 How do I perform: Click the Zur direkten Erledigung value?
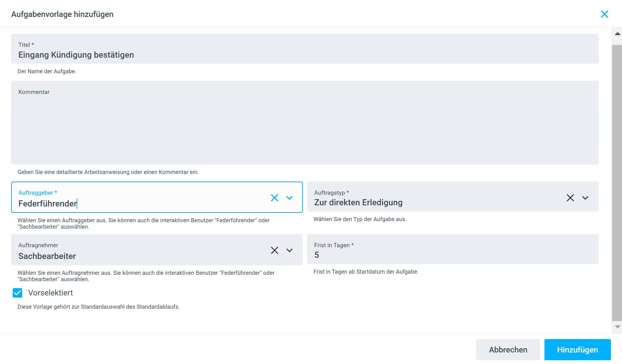pyautogui.click(x=358, y=202)
